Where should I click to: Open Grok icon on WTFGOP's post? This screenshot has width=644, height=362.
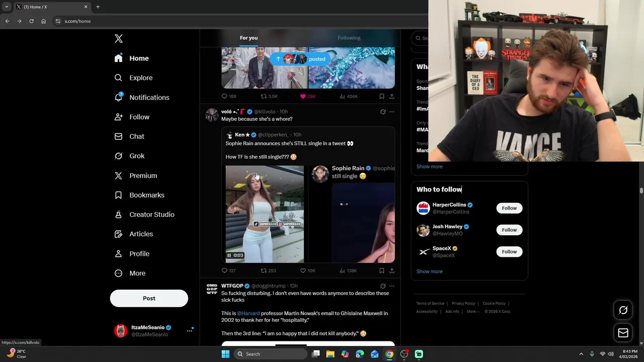(x=383, y=286)
